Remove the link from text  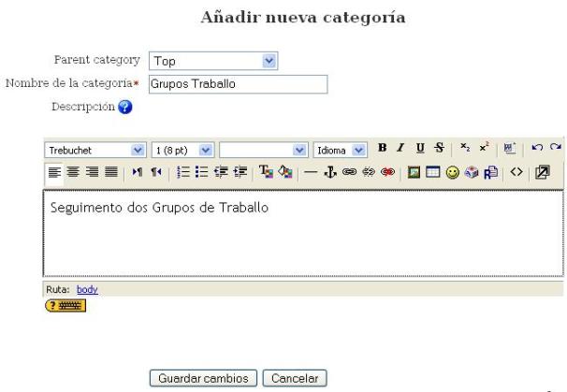click(x=369, y=172)
